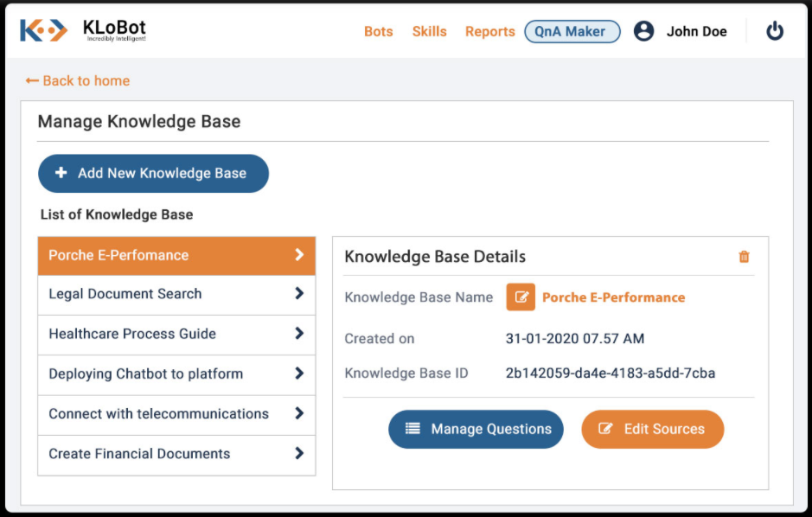This screenshot has width=812, height=517.
Task: Expand Healthcare Process Guide chevron
Action: click(299, 334)
